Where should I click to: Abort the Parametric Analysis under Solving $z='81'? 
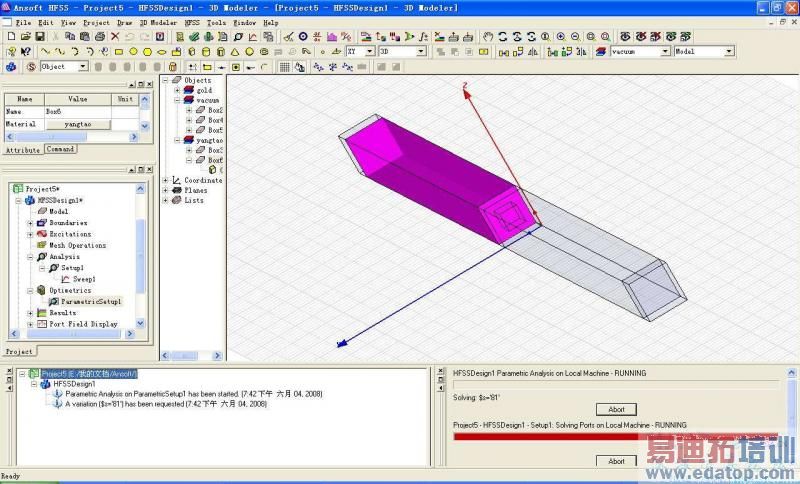click(x=616, y=409)
